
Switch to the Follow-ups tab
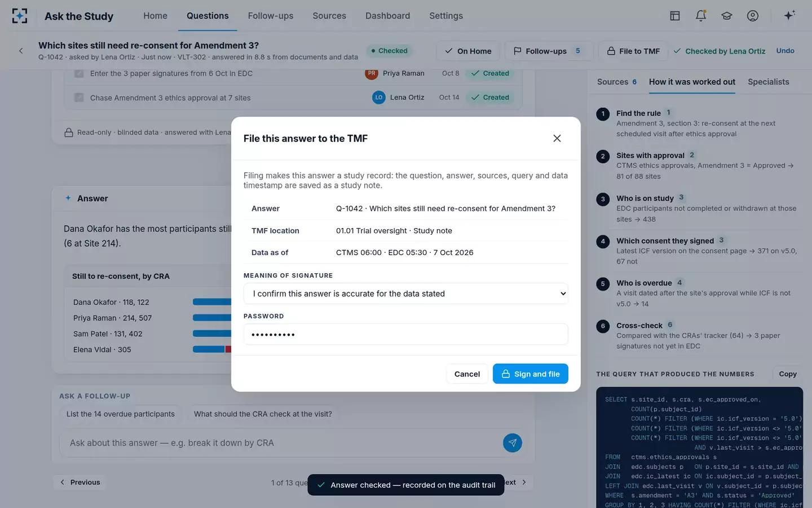coord(271,16)
